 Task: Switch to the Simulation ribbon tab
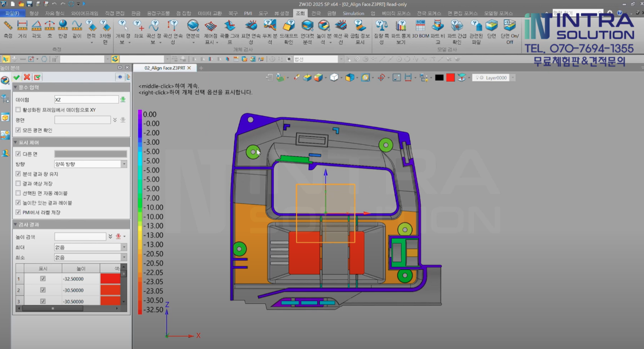tap(354, 13)
